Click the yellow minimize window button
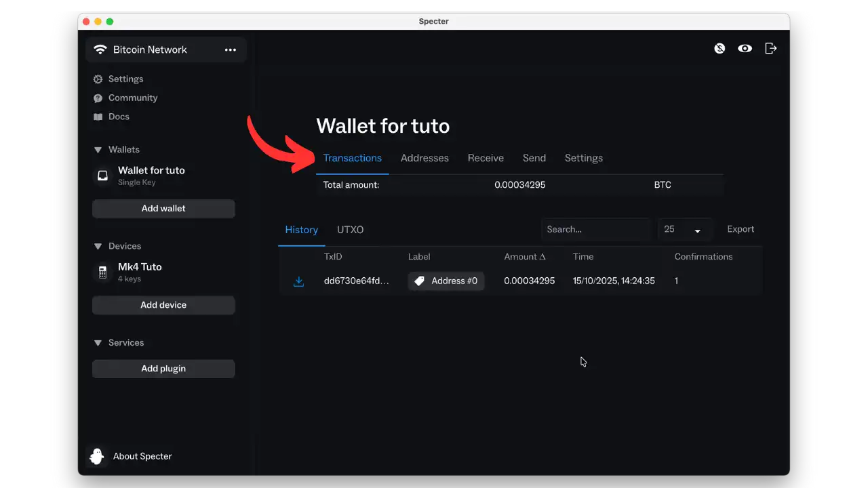Viewport: 868px width, 488px height. click(98, 22)
